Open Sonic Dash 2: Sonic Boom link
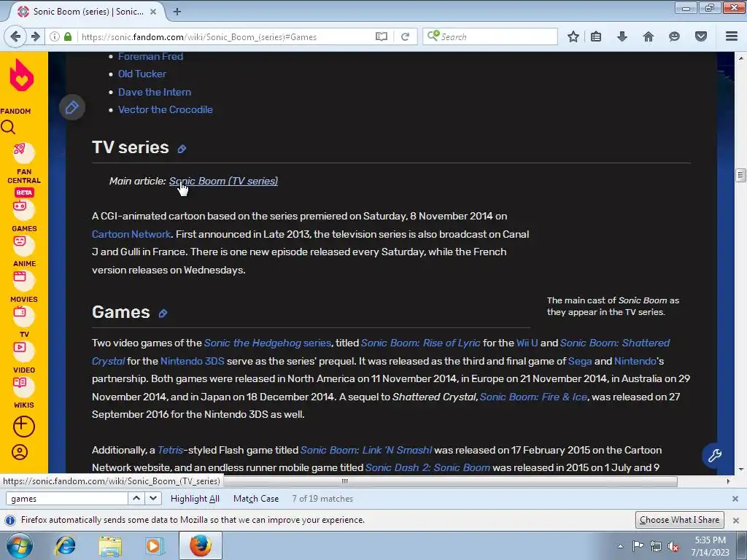 click(427, 467)
